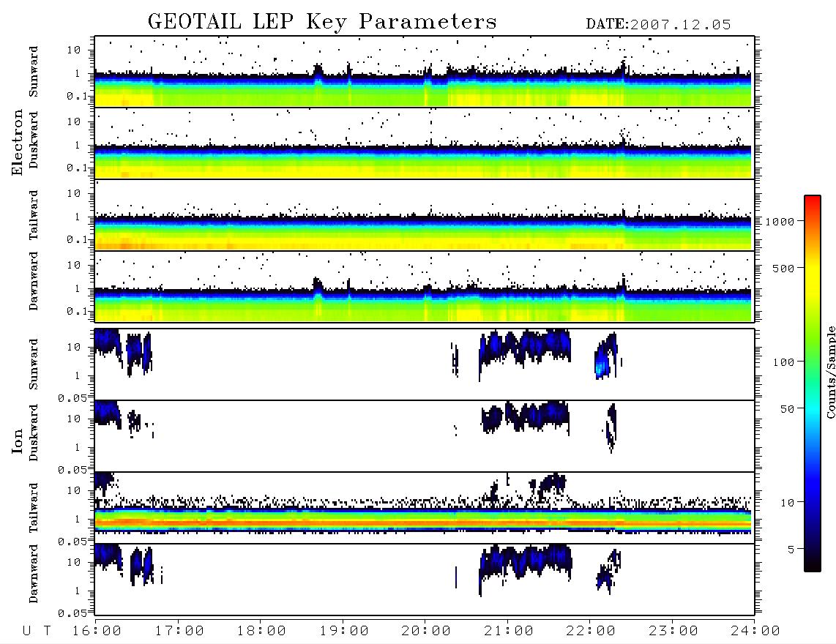Click the title 'GEOTAIL LEP Key Parameters'

click(x=322, y=22)
